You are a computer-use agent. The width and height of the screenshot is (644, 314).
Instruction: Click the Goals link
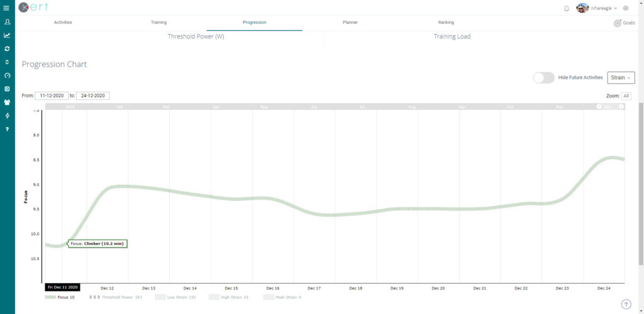pyautogui.click(x=624, y=23)
